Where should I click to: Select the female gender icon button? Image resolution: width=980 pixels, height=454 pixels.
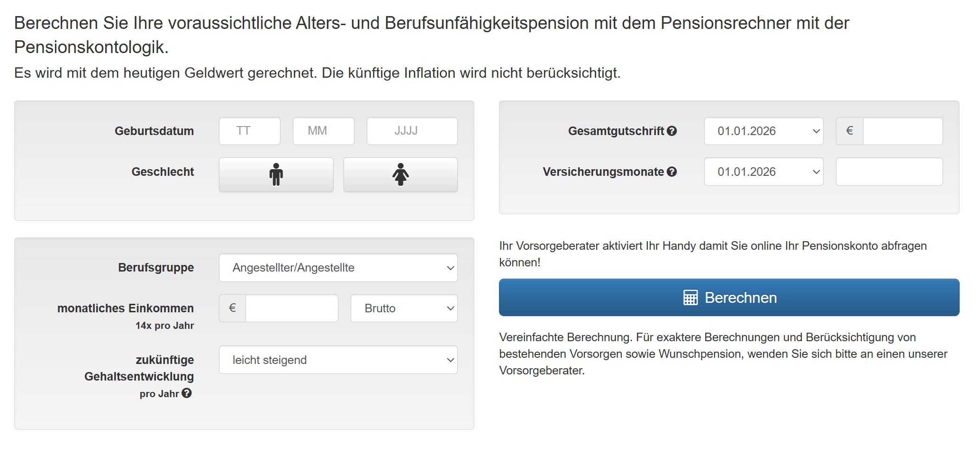click(400, 174)
